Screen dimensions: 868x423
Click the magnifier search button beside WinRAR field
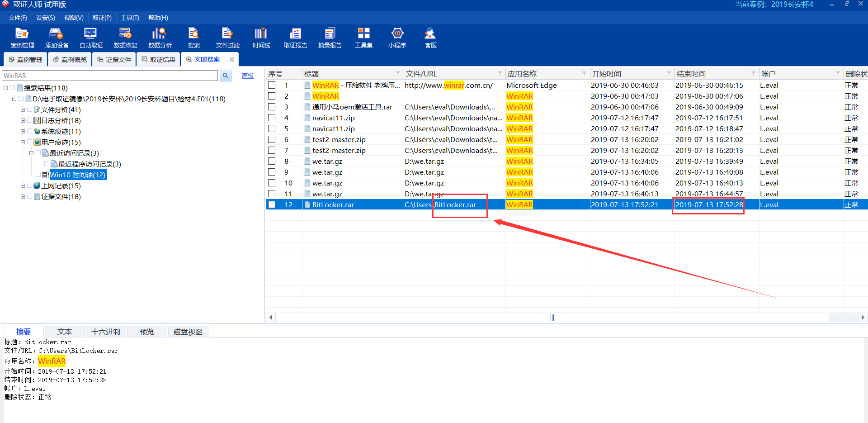tap(225, 76)
